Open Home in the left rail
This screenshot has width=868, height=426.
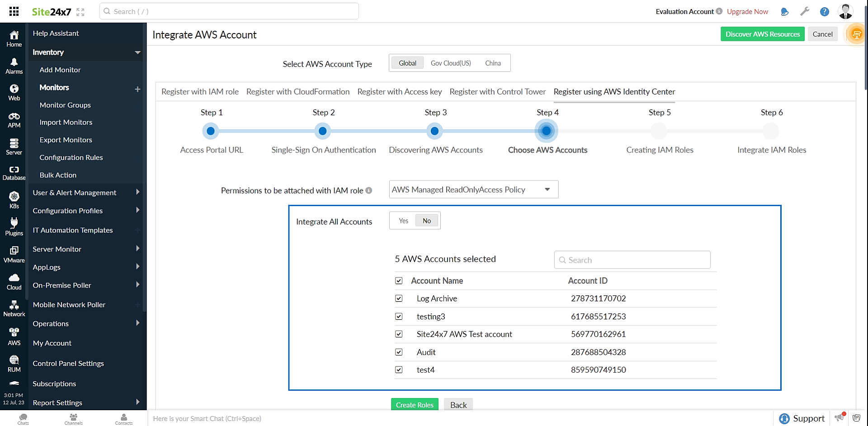pos(14,39)
